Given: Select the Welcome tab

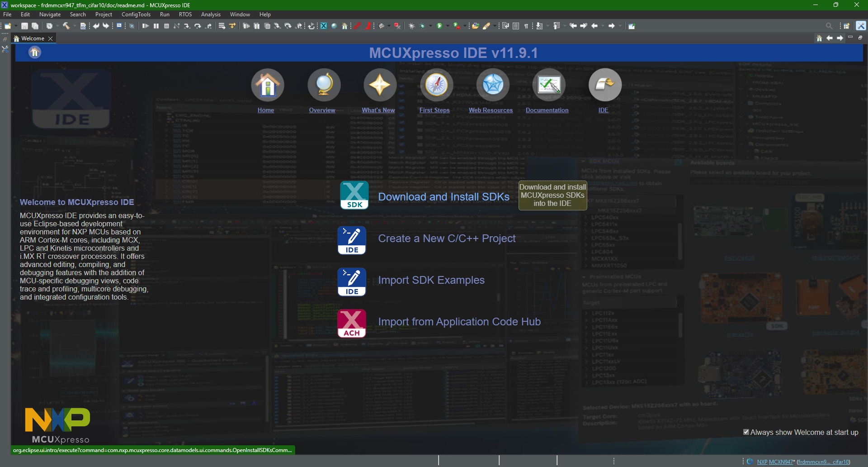Looking at the screenshot, I should pyautogui.click(x=33, y=38).
